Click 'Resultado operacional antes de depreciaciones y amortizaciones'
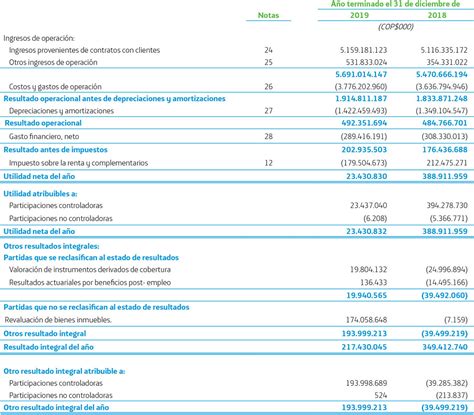The height and width of the screenshot is (415, 474). 114,99
